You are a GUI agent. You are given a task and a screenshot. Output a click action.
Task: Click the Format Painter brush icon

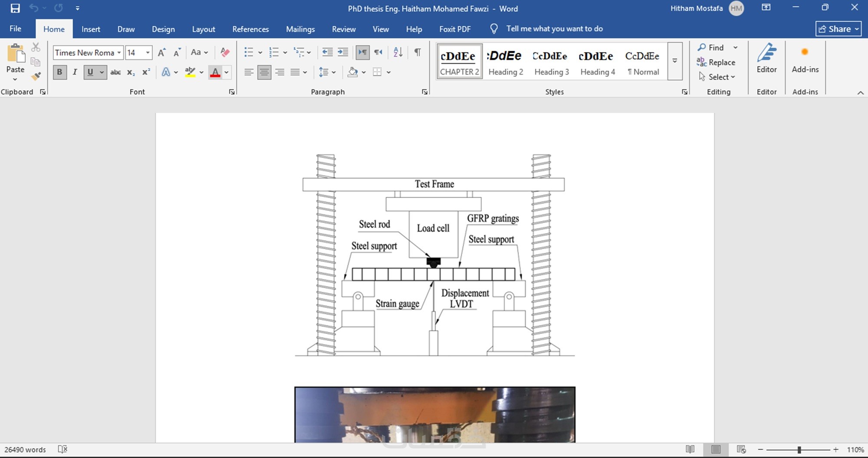point(36,76)
